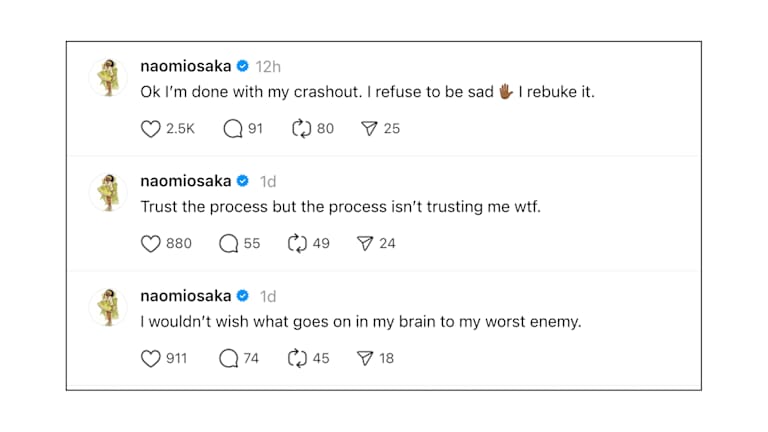Like the "done with my crashout" post
Image resolution: width=768 pixels, height=432 pixels.
pos(151,128)
